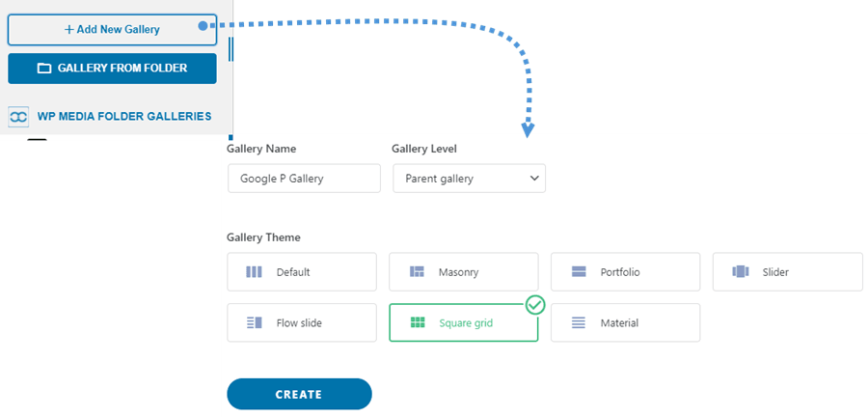This screenshot has height=417, width=868.
Task: Open the Gallery Level dropdown
Action: click(x=469, y=179)
